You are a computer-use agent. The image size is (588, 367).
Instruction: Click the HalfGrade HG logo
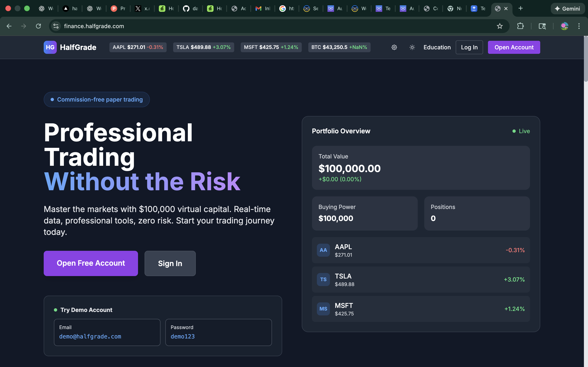pos(50,47)
